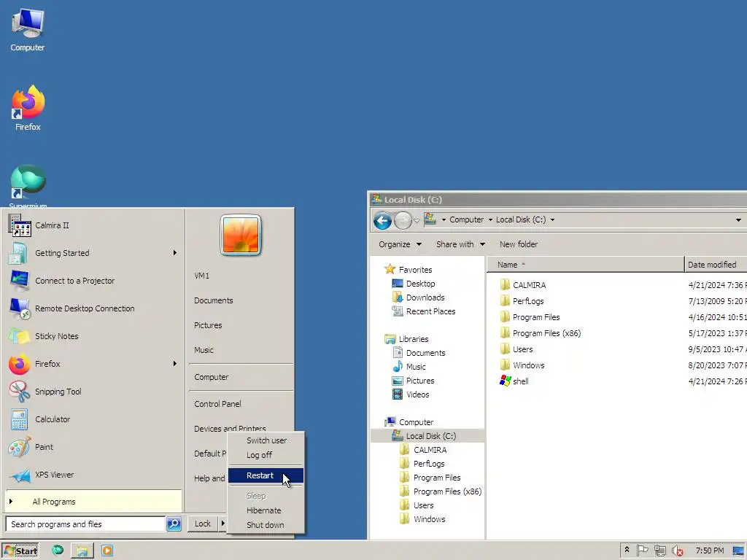Click the network tray icon
Viewport: 747px width, 560px height.
(659, 551)
